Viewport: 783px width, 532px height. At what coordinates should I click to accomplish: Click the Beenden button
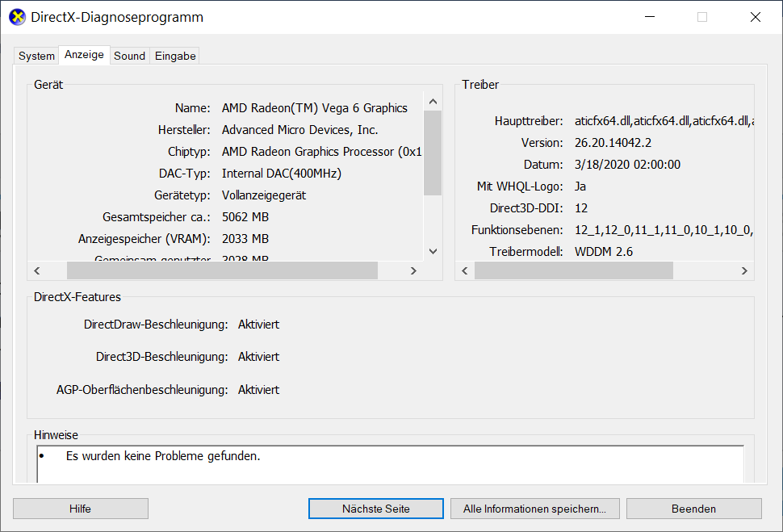693,509
